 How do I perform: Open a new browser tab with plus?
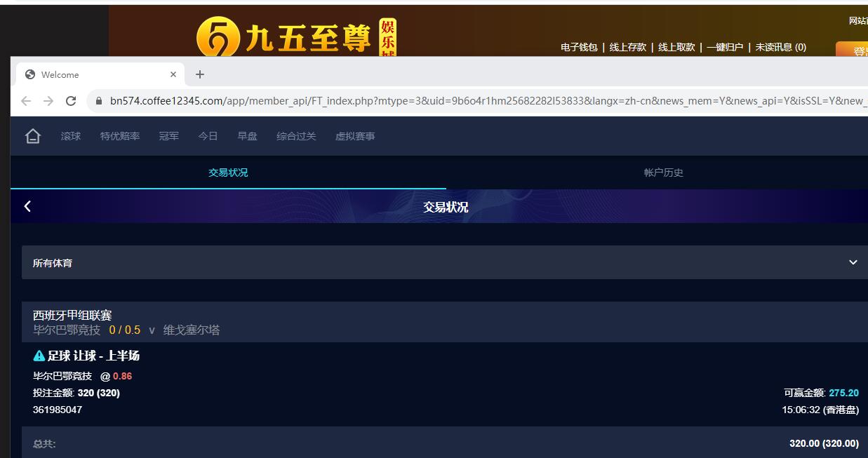pyautogui.click(x=200, y=74)
